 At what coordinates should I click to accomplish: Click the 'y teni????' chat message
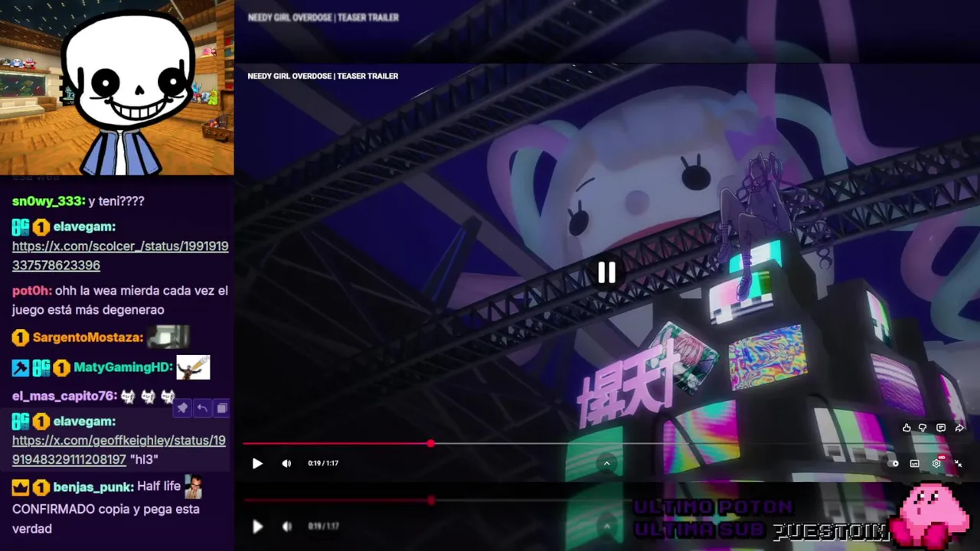point(116,201)
